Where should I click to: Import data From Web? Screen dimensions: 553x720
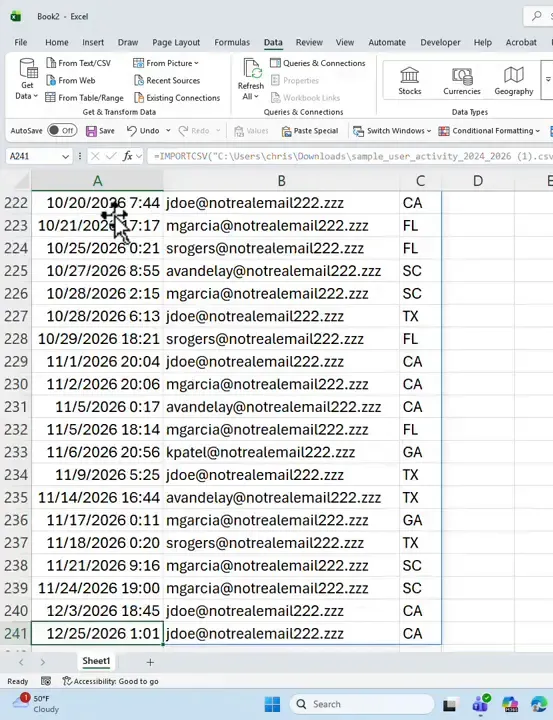tap(71, 80)
